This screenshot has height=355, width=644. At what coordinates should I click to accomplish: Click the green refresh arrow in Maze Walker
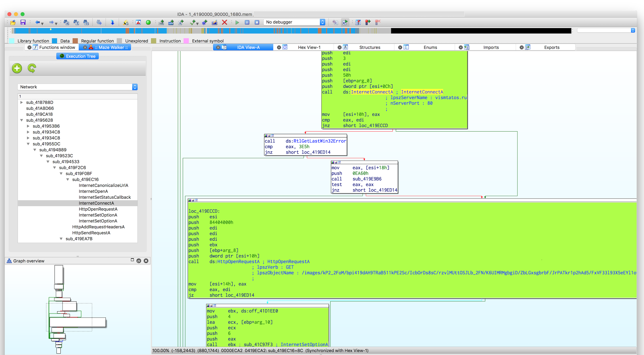coord(32,68)
